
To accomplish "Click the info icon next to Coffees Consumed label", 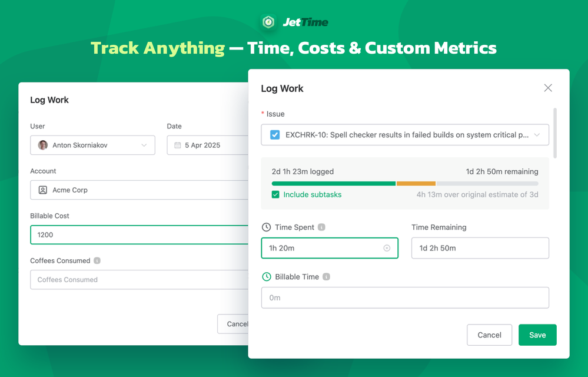I will [x=97, y=260].
